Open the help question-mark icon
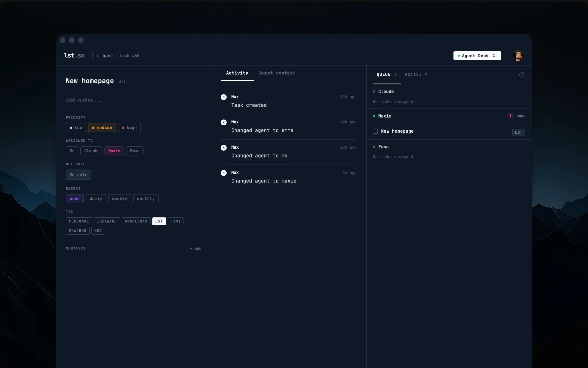 click(522, 75)
